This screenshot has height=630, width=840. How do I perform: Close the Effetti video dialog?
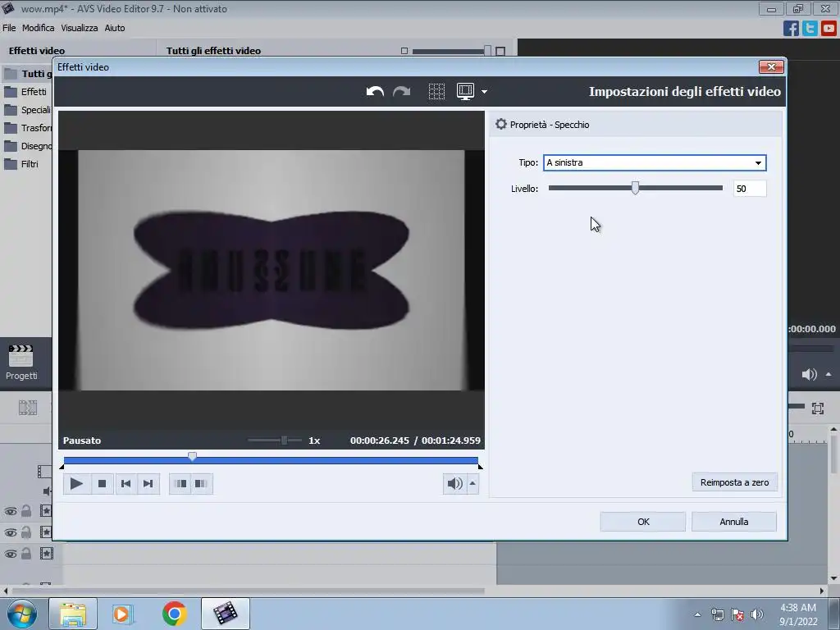click(x=771, y=66)
